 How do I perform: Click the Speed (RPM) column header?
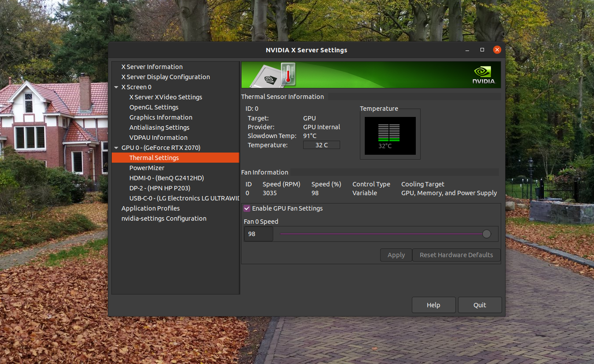282,184
